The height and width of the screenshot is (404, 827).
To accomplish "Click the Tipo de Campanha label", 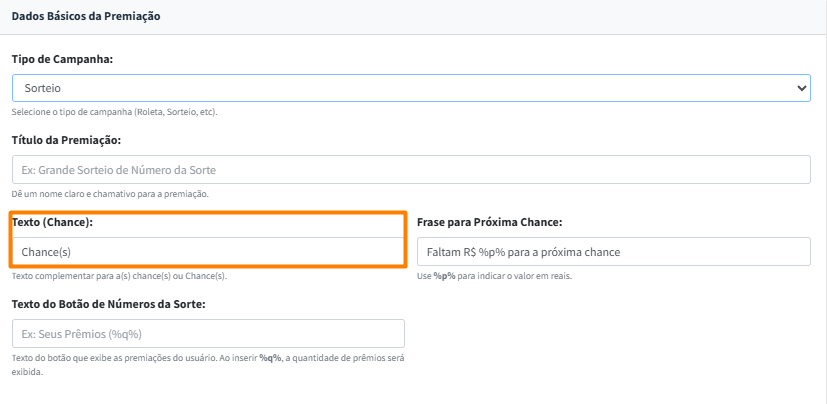I will pyautogui.click(x=62, y=60).
